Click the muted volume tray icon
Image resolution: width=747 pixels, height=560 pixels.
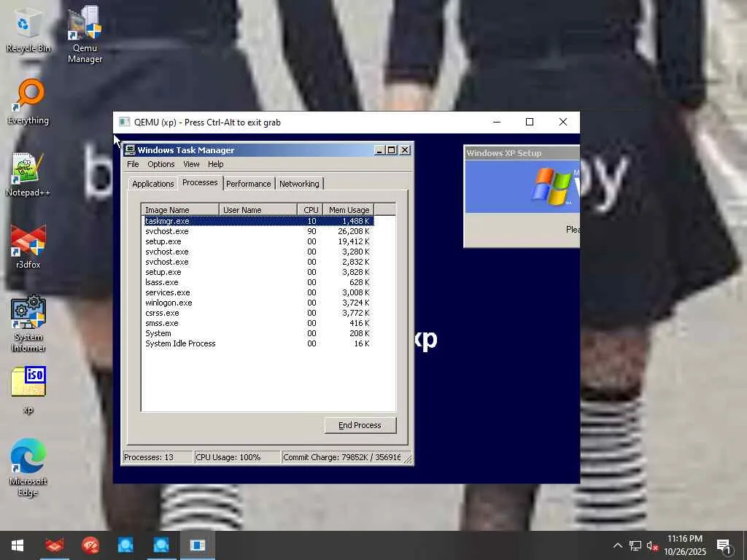652,546
